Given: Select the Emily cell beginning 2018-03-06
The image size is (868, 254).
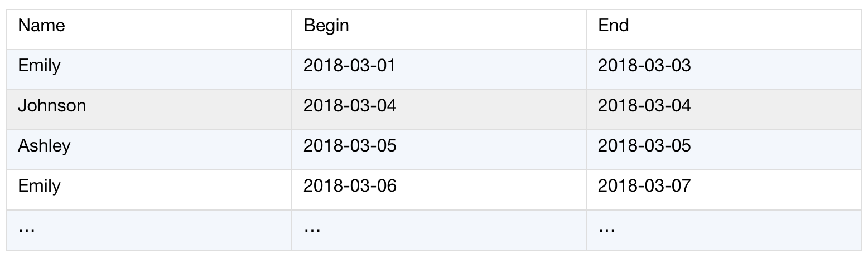Looking at the screenshot, I should [x=39, y=186].
